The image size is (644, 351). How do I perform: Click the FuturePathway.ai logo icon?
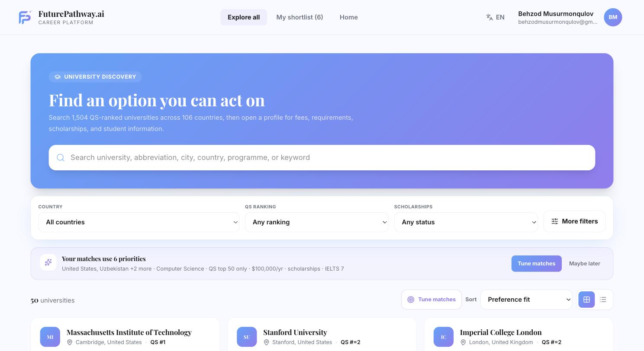pos(25,17)
